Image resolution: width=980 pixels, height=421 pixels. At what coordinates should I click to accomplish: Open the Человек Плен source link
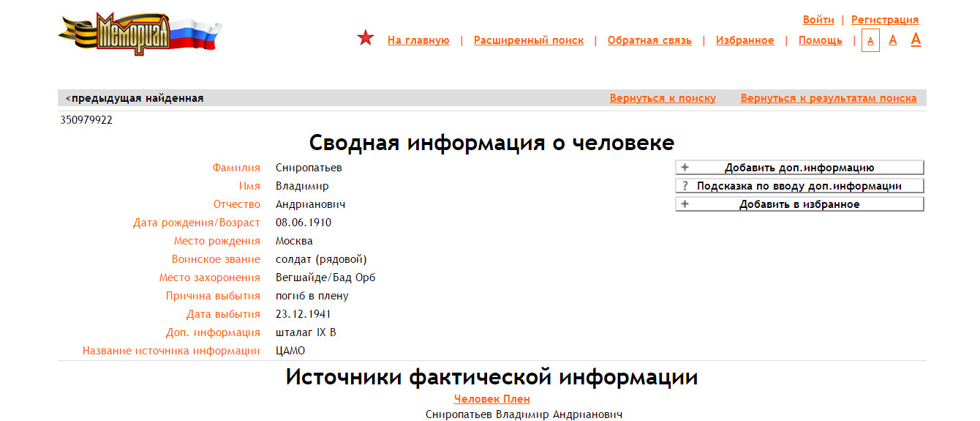(491, 399)
